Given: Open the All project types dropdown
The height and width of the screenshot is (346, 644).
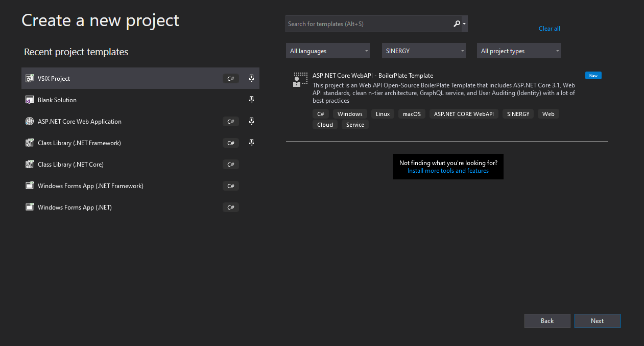Looking at the screenshot, I should (x=519, y=51).
